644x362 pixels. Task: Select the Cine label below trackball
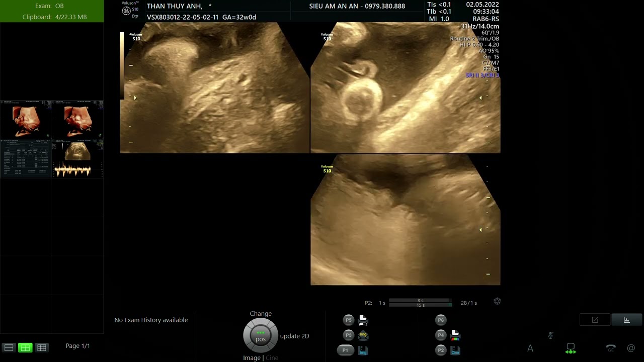[272, 357]
